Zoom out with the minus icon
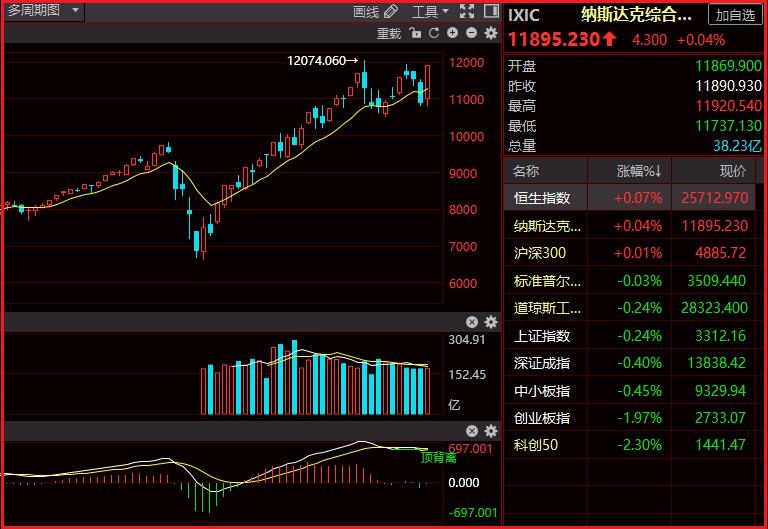The width and height of the screenshot is (768, 529). (x=471, y=33)
